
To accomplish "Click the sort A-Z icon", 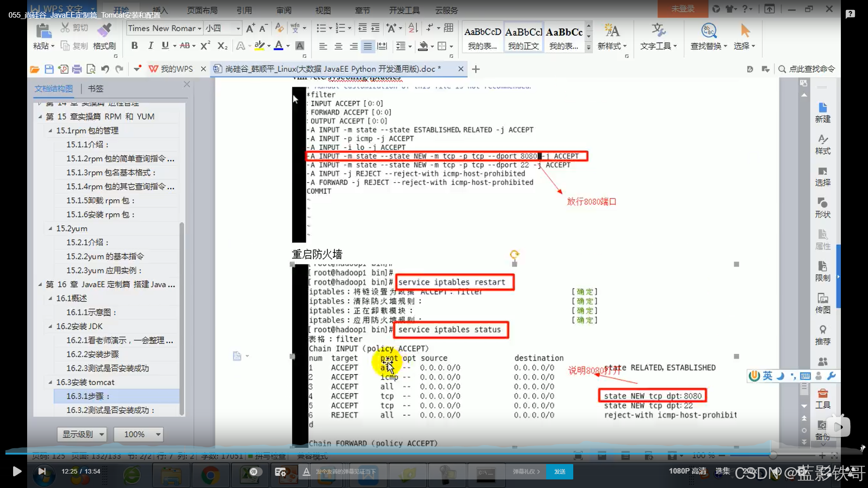I will pos(413,28).
